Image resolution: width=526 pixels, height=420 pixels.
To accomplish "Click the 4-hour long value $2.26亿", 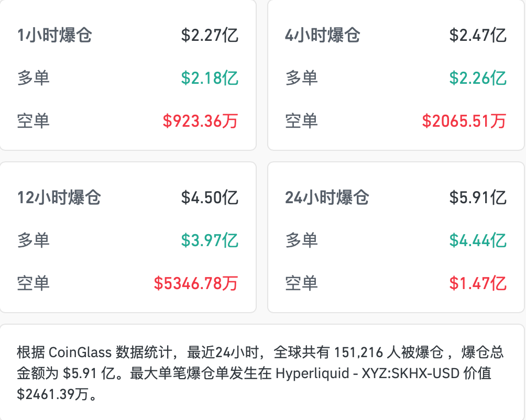I will [x=478, y=78].
